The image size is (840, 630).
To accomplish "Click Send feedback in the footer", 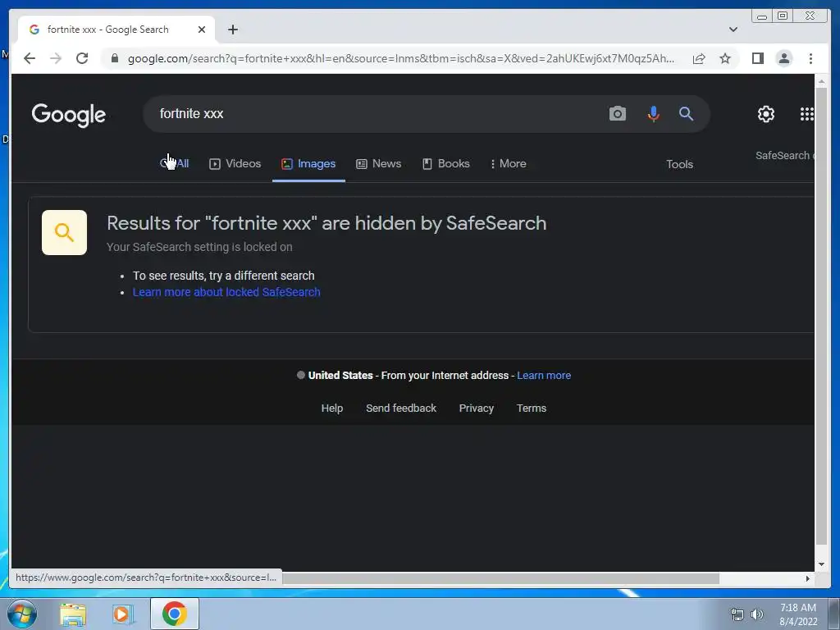I will [x=401, y=409].
